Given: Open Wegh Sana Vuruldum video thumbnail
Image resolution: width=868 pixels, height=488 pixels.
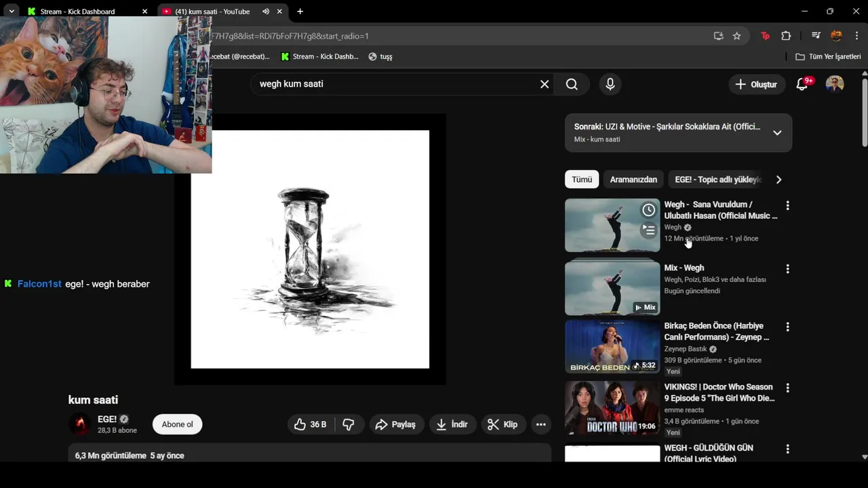Looking at the screenshot, I should (612, 225).
